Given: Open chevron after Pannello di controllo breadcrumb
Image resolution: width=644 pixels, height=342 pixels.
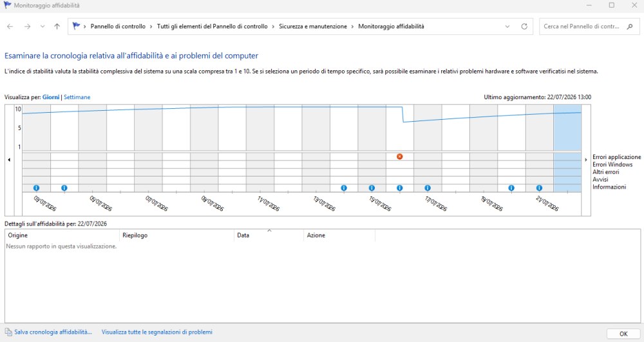Looking at the screenshot, I should tap(151, 26).
